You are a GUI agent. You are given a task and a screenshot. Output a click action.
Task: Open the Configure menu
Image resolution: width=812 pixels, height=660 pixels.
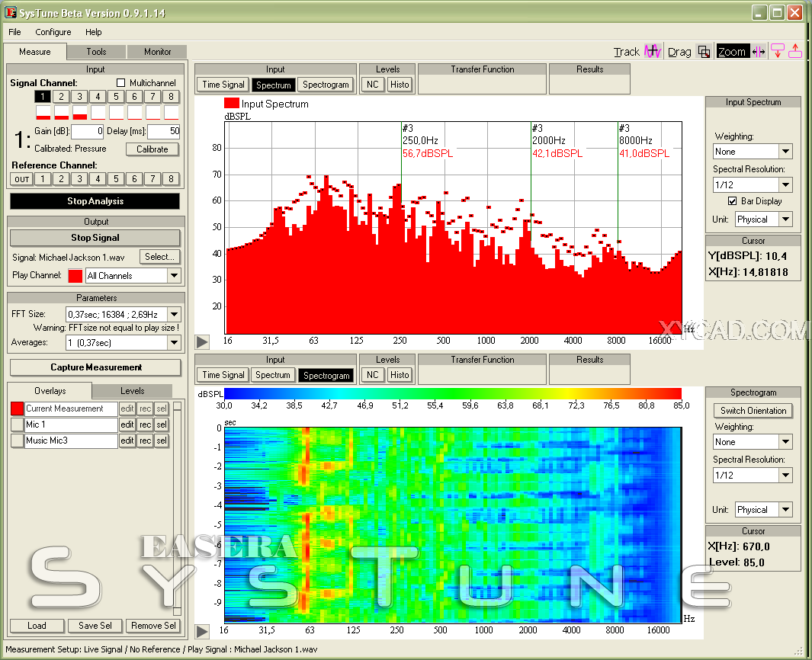tap(53, 32)
